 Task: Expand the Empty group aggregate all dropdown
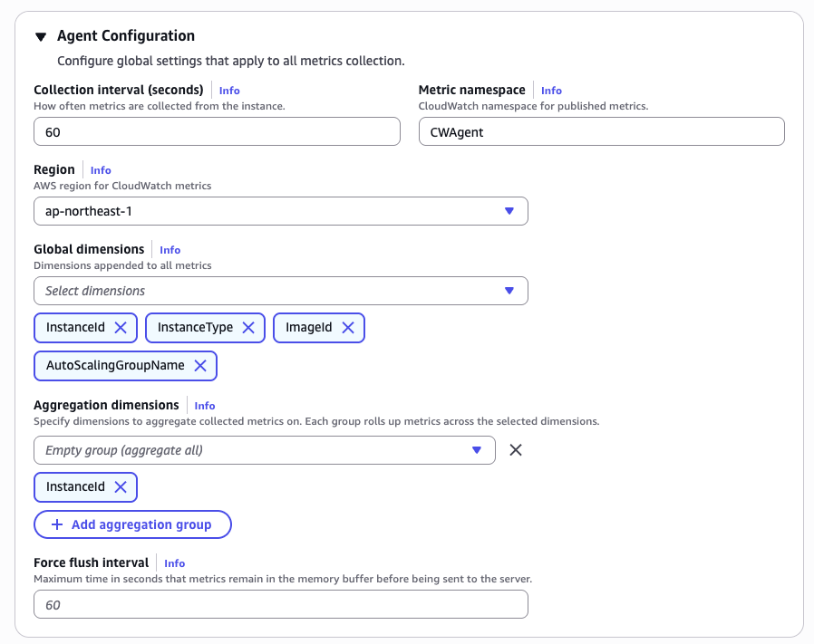265,450
